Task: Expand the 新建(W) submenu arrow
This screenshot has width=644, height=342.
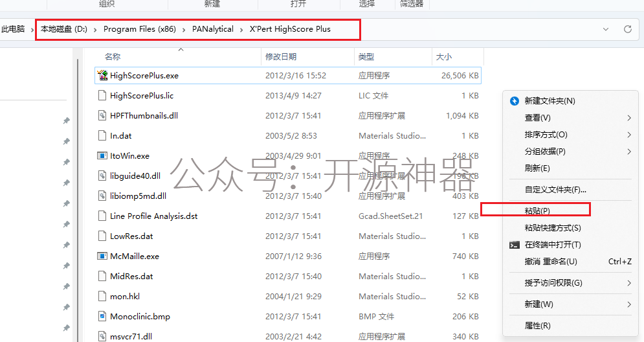Action: [629, 304]
